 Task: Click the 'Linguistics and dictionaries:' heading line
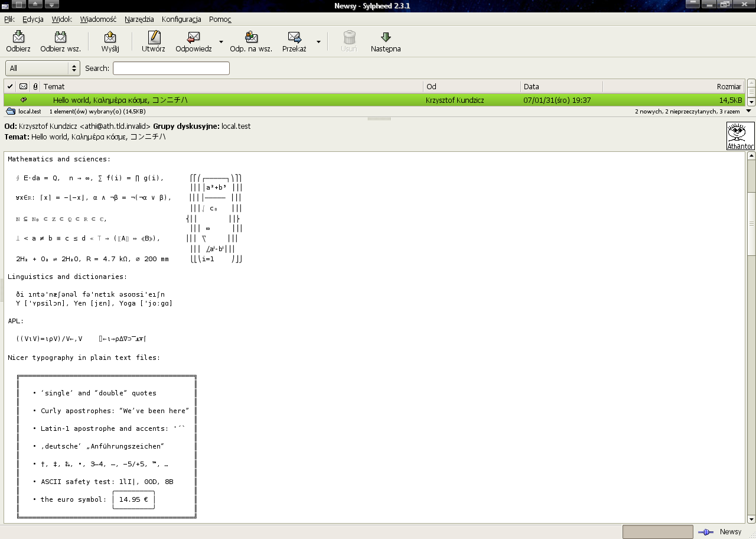[67, 277]
